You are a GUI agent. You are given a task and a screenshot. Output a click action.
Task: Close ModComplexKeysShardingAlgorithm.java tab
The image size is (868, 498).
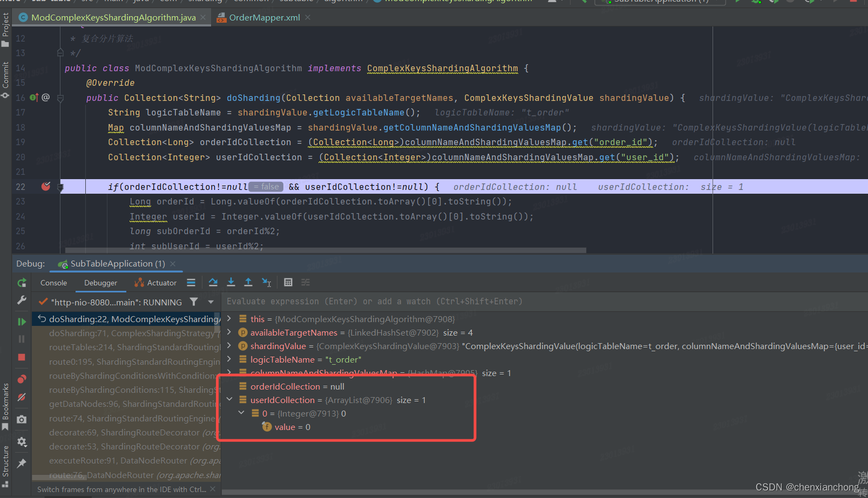click(204, 18)
